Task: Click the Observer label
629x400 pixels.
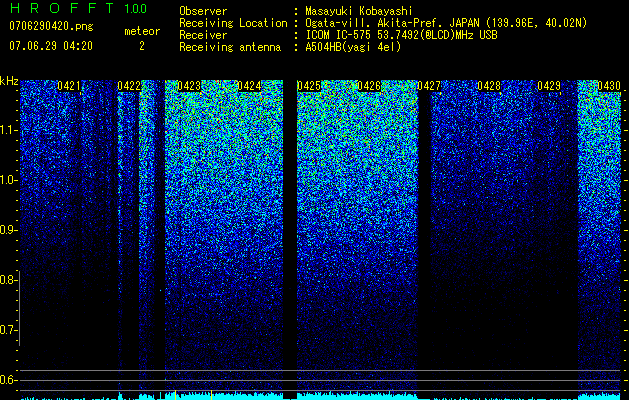Action: 203,11
